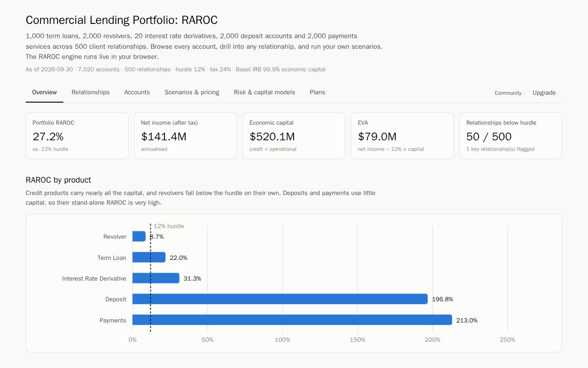
Task: Open the Relationships tab
Action: pyautogui.click(x=90, y=92)
